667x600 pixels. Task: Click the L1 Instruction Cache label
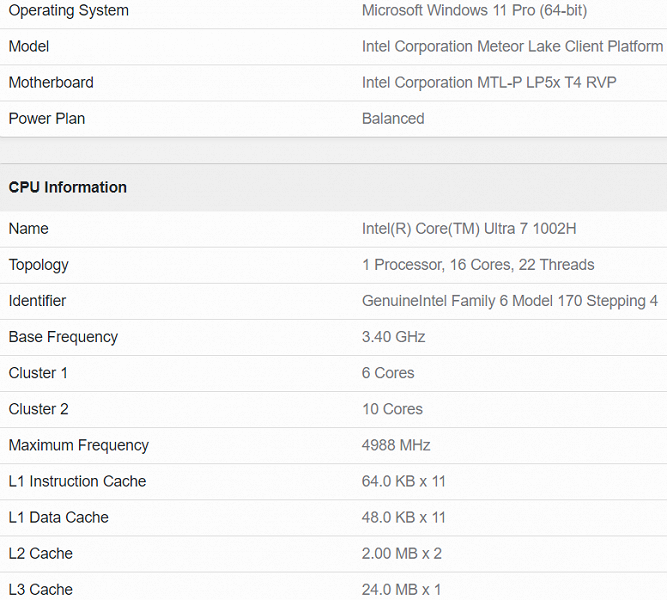click(77, 481)
